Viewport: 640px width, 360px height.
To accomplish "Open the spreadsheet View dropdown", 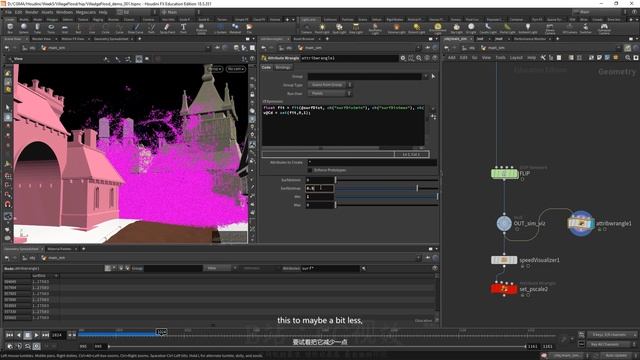I will [x=220, y=268].
